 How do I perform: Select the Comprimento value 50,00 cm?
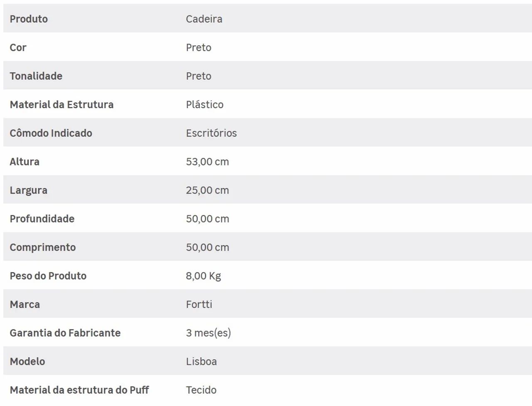click(207, 247)
